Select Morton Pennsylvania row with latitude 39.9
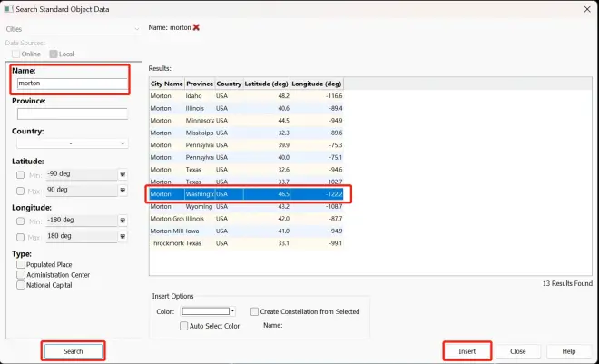This screenshot has width=599, height=364. tap(246, 144)
